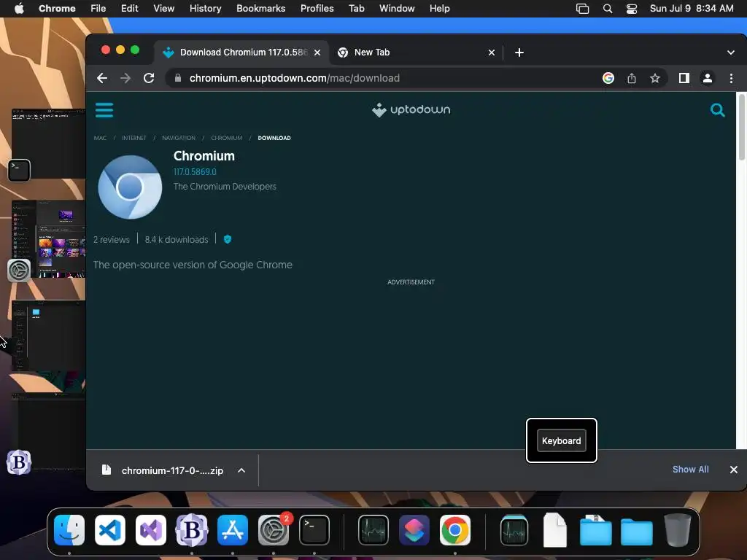This screenshot has width=747, height=560.
Task: Click the Chromium app logo image
Action: [130, 187]
